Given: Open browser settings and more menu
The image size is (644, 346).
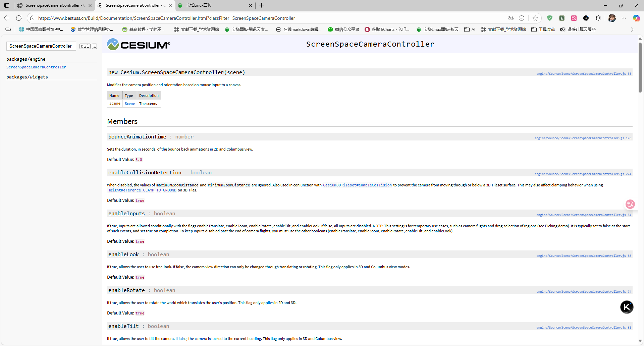Looking at the screenshot, I should click(624, 18).
